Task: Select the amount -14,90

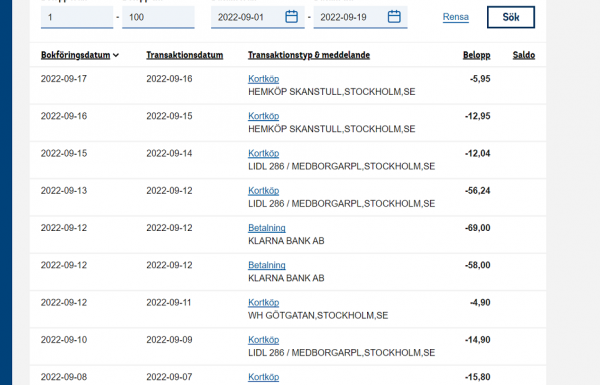Action: [478, 340]
